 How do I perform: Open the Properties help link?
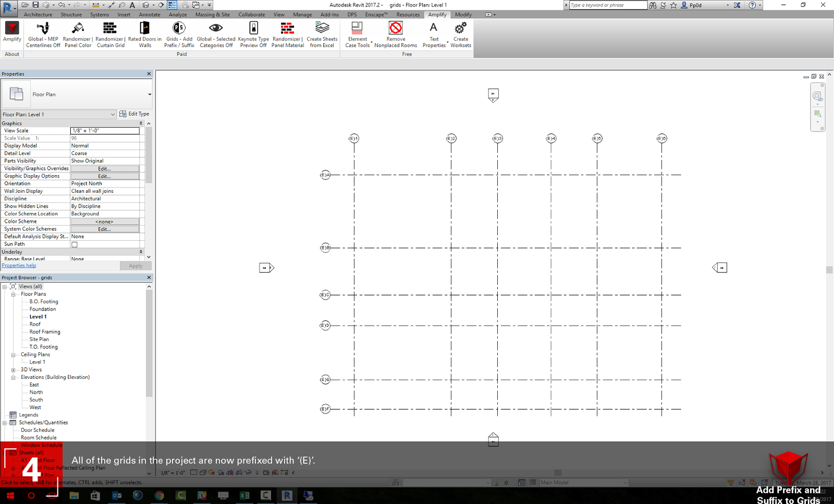click(19, 265)
